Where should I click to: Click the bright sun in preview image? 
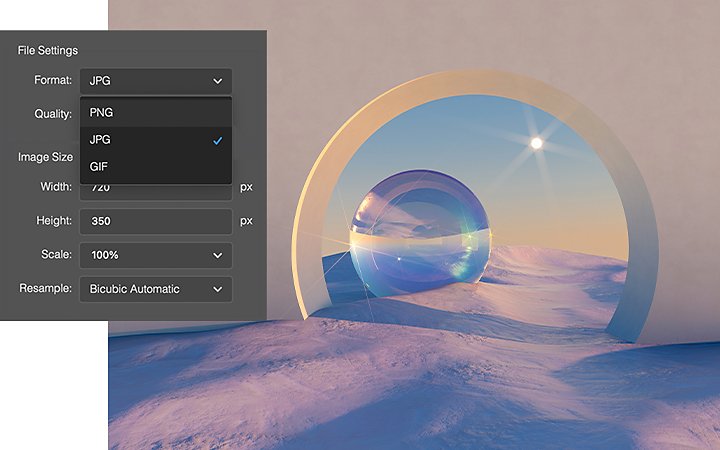tap(536, 143)
